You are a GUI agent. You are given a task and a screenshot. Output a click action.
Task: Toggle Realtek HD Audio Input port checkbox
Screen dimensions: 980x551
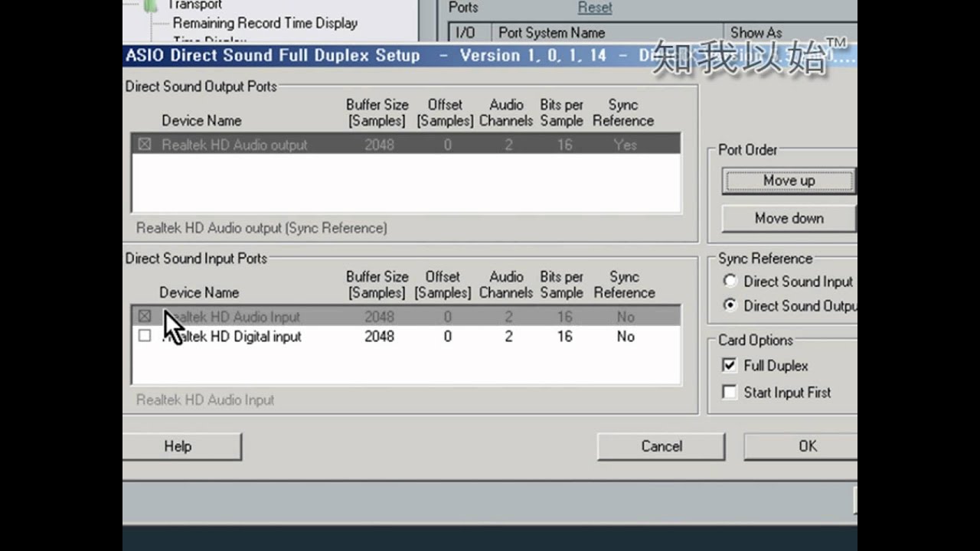tap(144, 316)
